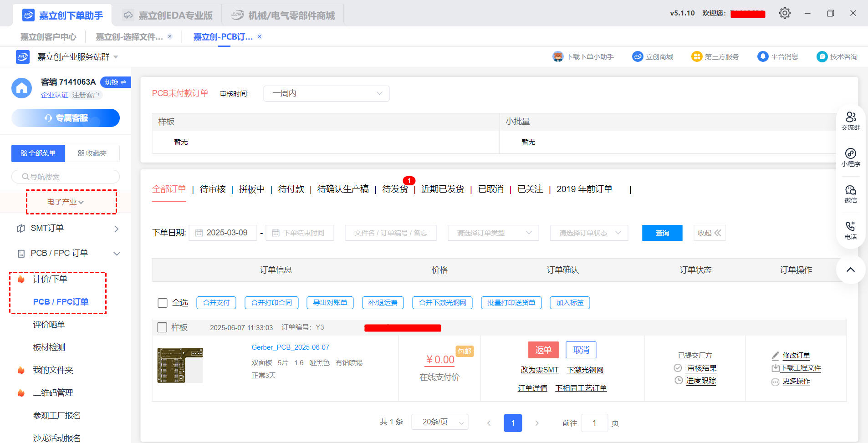Click the PCB / FPC 订单 icon

pyautogui.click(x=21, y=254)
